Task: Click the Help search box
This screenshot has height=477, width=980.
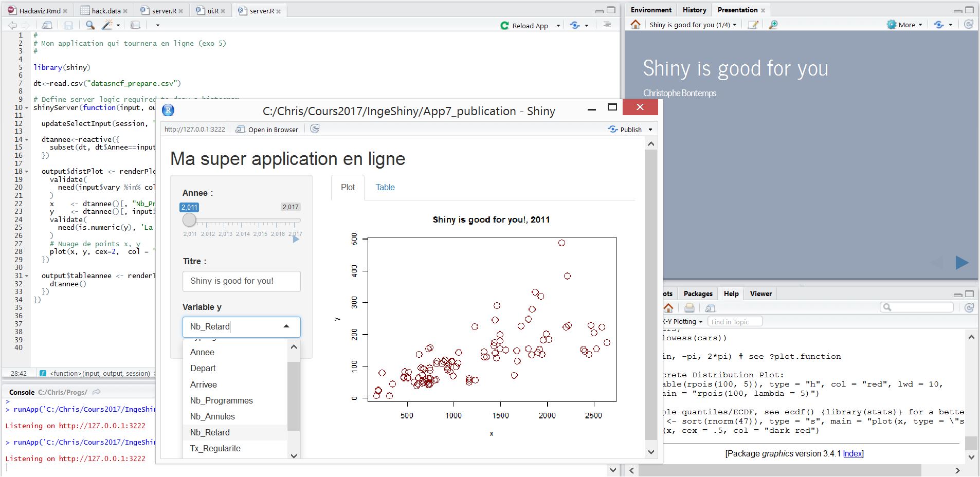Action: [918, 307]
